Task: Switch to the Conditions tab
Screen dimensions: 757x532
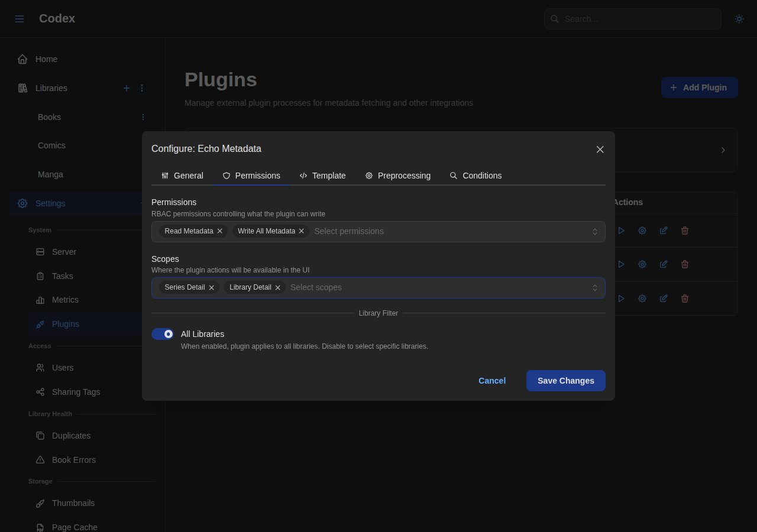Action: 476,176
